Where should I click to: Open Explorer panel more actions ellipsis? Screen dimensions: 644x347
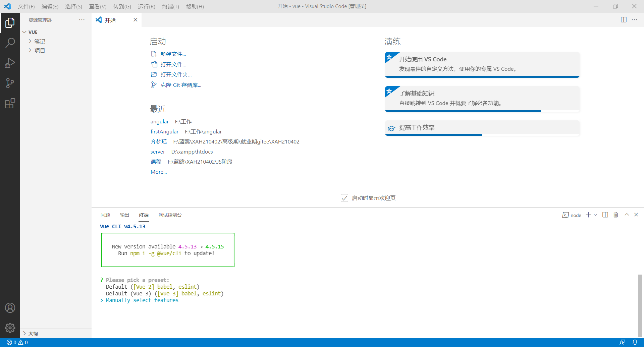(82, 20)
